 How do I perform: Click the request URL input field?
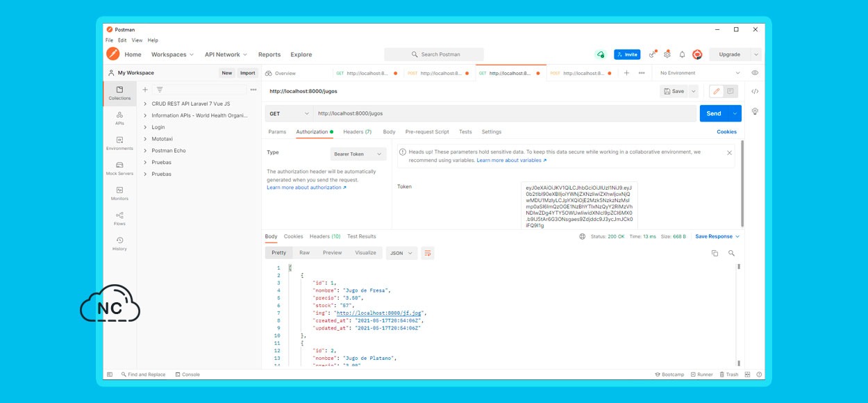tap(505, 113)
